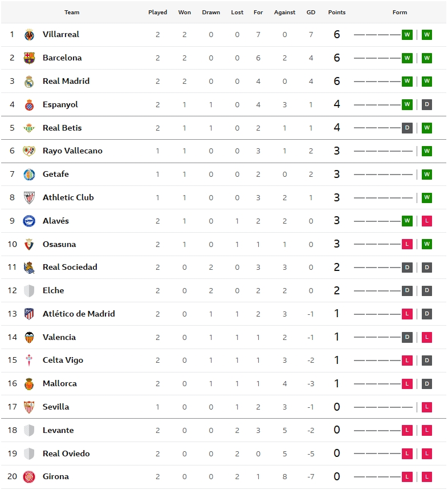Screen dimensions: 448x490
Task: Select the Real Sociedad team name
Action: coord(70,268)
